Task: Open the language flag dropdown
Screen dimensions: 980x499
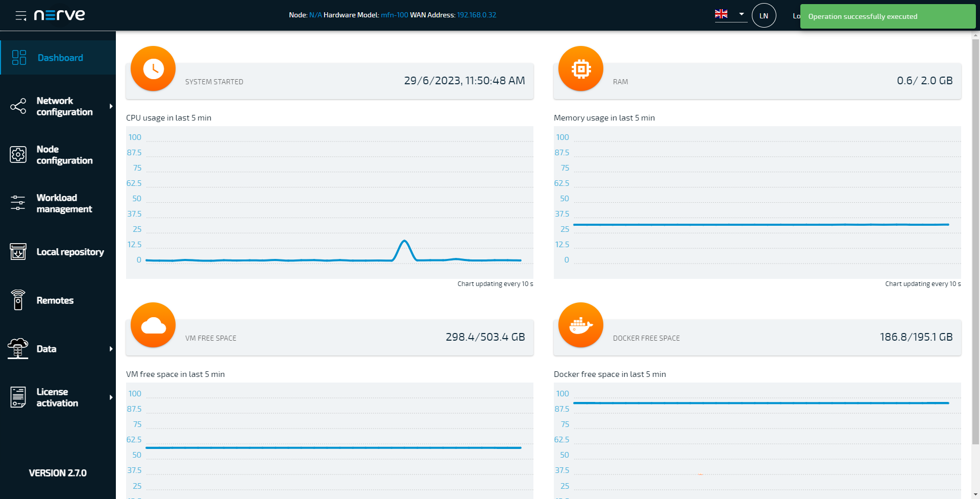Action: [730, 14]
